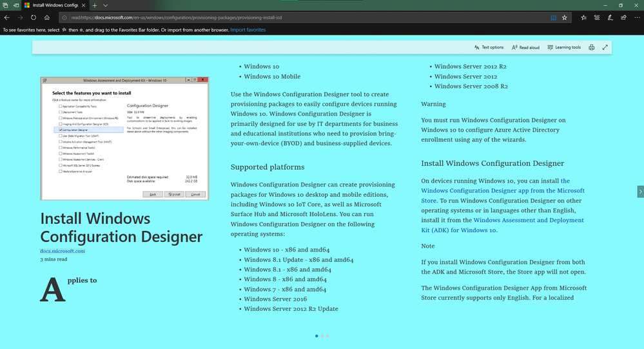Open the browser home page
This screenshot has height=349, width=644.
pos(47,17)
